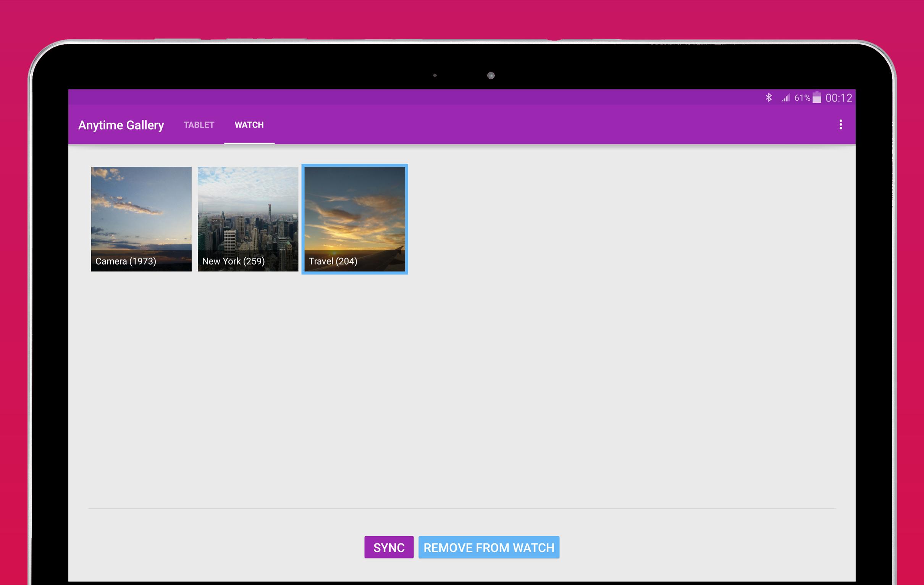Switch to the TABLET tab
The image size is (924, 585).
coord(199,125)
